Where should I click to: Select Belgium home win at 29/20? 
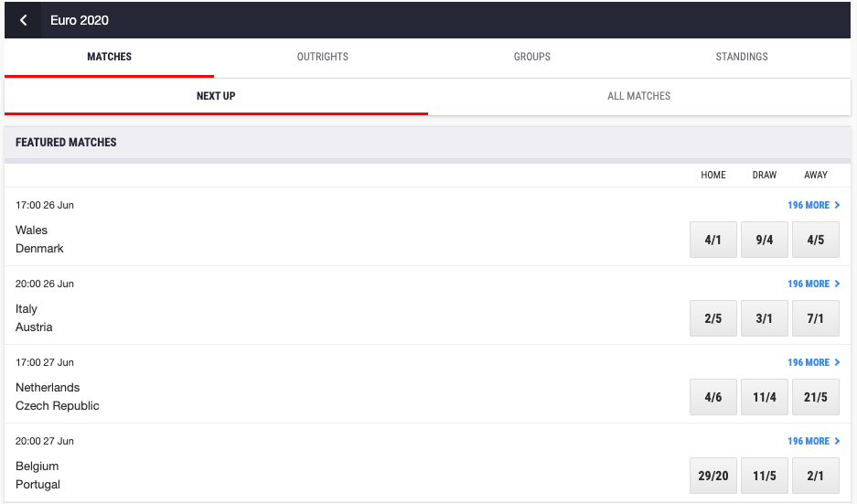coord(713,476)
